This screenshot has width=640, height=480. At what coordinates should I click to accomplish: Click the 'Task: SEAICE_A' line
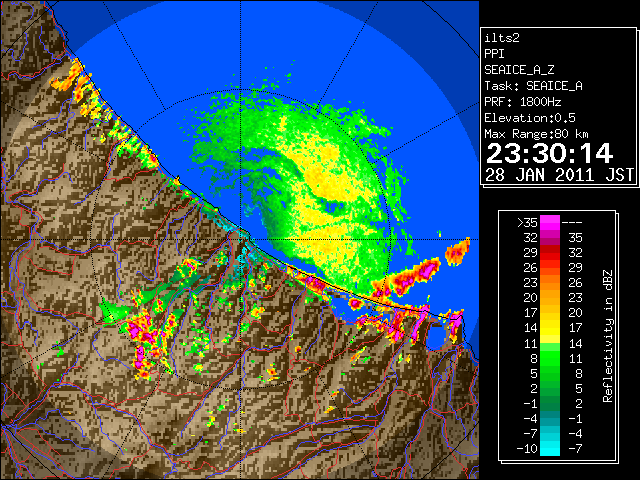[x=533, y=86]
